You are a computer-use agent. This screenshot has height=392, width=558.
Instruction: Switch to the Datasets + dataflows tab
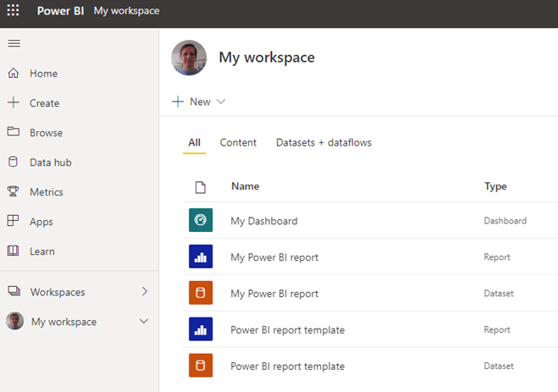323,142
